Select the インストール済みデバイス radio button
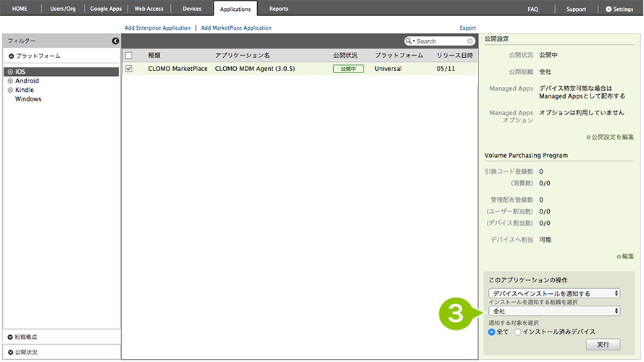This screenshot has width=644, height=362. click(517, 332)
